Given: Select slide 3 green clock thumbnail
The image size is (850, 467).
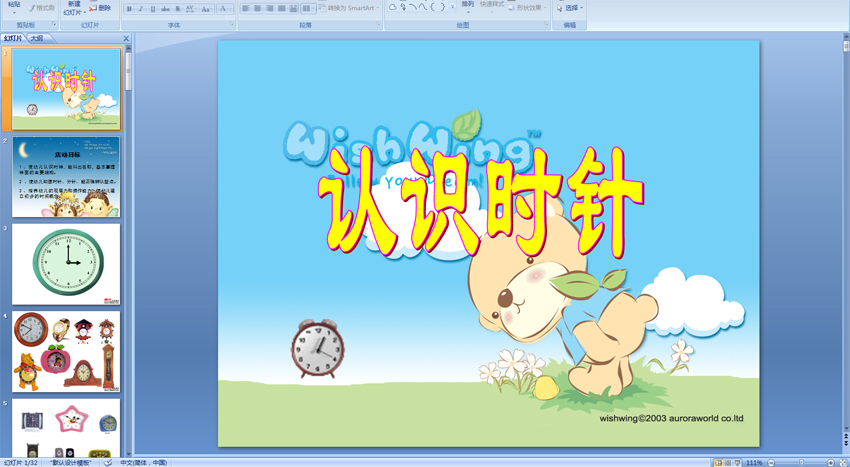Looking at the screenshot, I should click(x=66, y=264).
